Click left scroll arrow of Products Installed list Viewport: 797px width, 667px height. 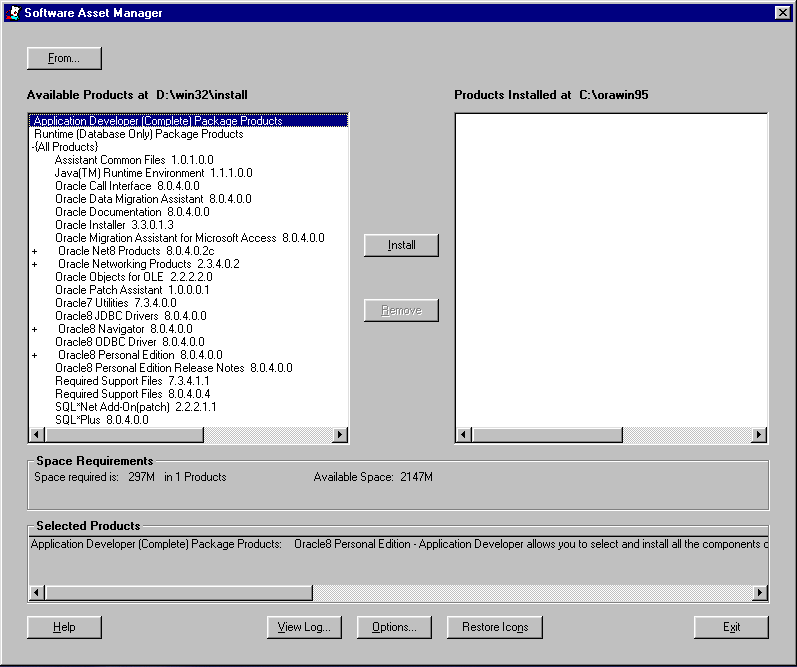pos(463,435)
